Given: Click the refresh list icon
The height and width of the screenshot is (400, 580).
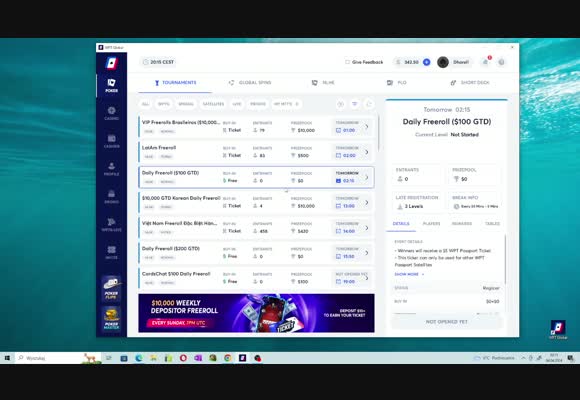Looking at the screenshot, I should pos(369,104).
